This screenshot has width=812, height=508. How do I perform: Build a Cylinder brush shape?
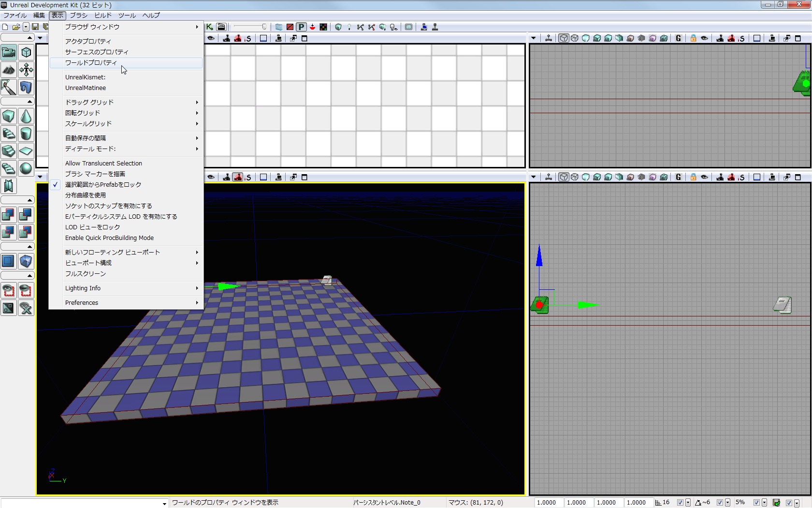[x=26, y=134]
